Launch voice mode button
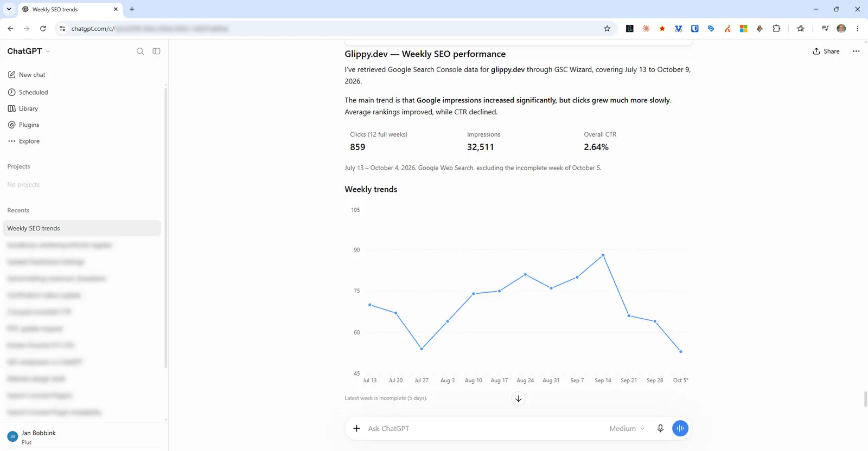The height and width of the screenshot is (451, 868). click(x=680, y=428)
